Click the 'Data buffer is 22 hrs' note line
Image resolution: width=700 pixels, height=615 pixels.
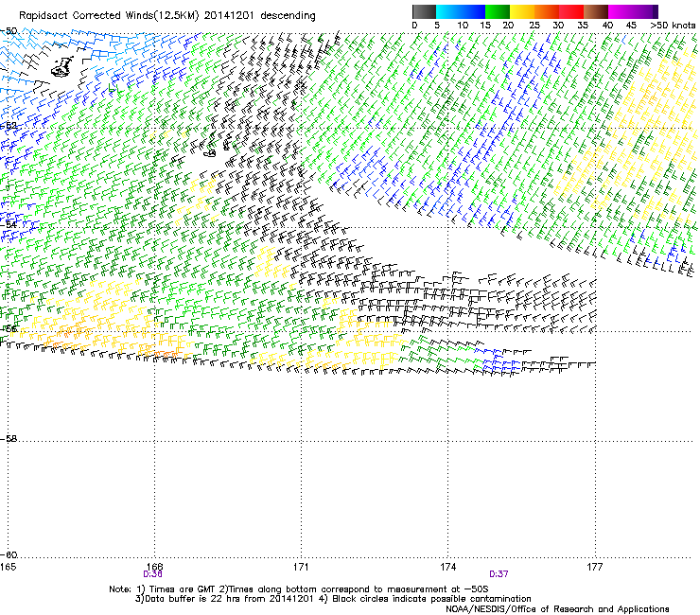pos(334,599)
